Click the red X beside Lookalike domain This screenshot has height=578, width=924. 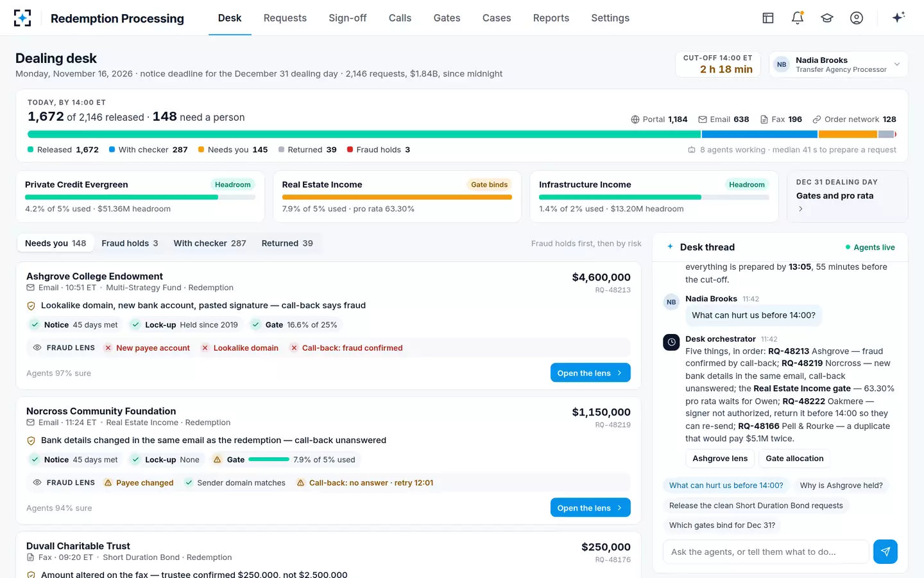coord(205,348)
